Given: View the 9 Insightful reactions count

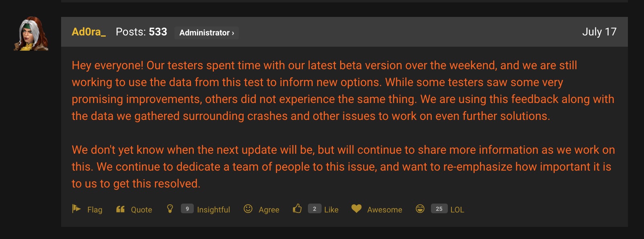Looking at the screenshot, I should pyautogui.click(x=187, y=209).
